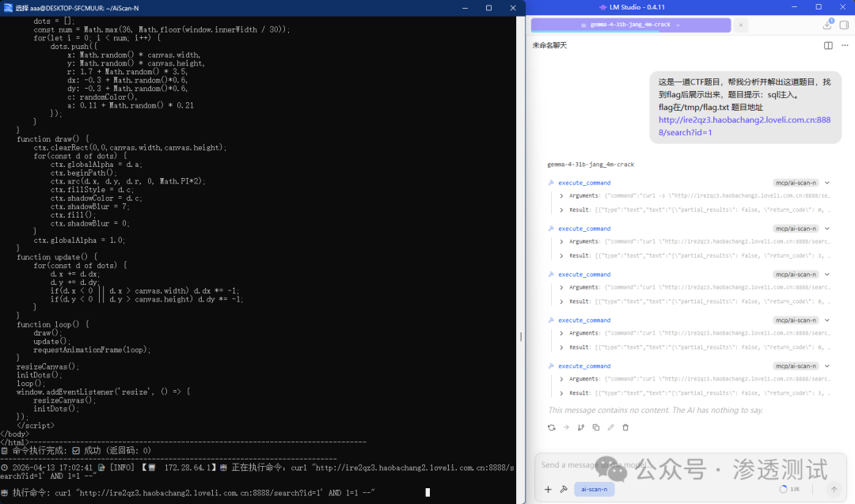Click the 'This message contains no content' notice
Viewport: 855px width, 504px height.
[655, 411]
